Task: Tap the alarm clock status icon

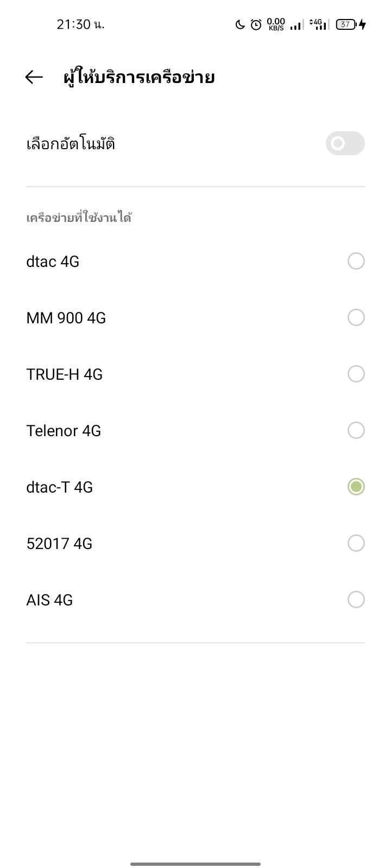Action: 256,24
